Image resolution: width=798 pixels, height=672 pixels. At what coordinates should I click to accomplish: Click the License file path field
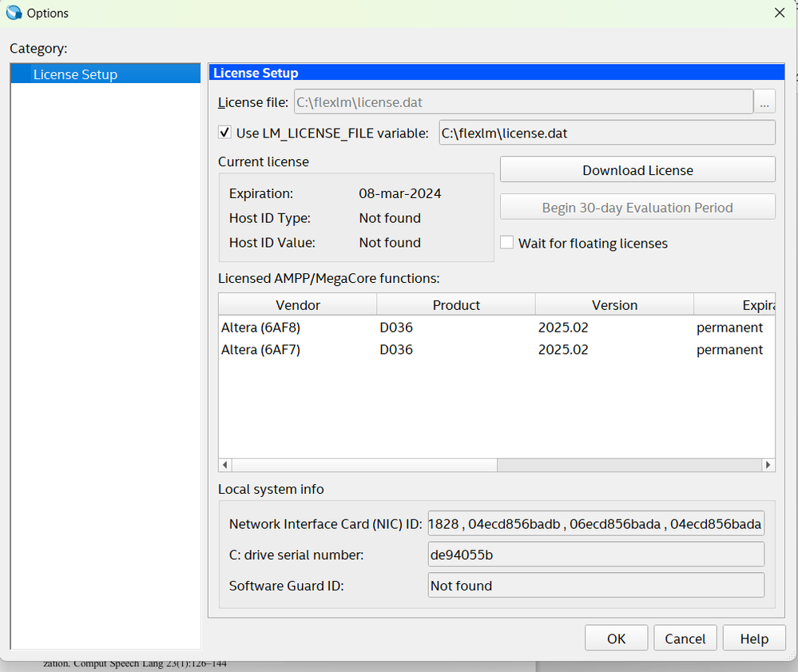tap(524, 102)
